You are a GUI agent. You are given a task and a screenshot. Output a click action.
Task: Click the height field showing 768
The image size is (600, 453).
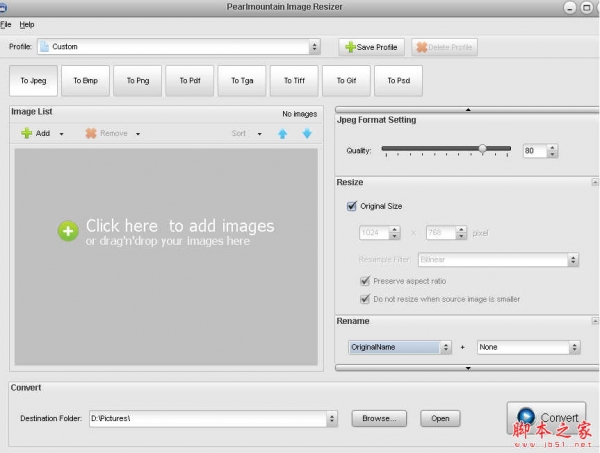[x=441, y=233]
